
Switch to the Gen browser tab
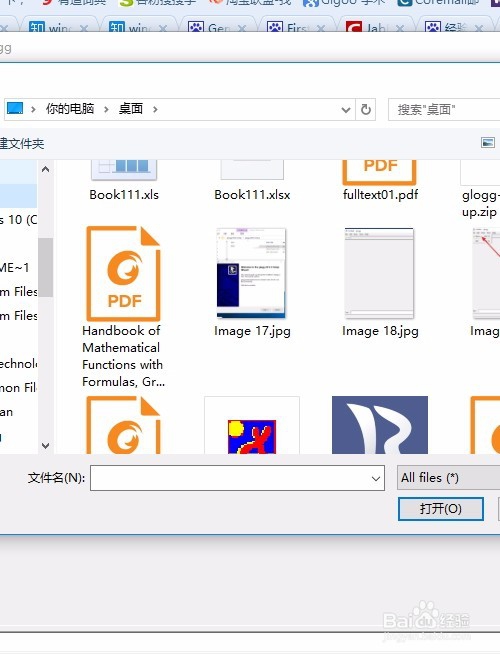point(218,28)
